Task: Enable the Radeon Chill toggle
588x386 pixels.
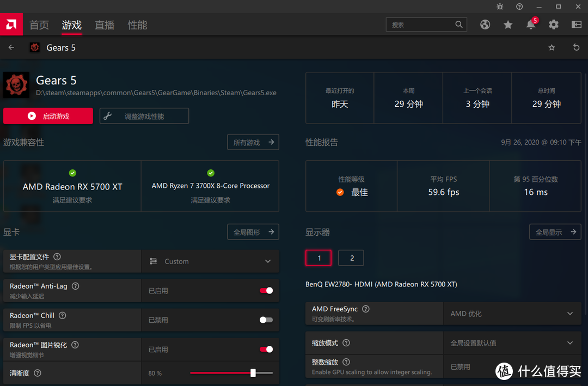Action: 266,320
